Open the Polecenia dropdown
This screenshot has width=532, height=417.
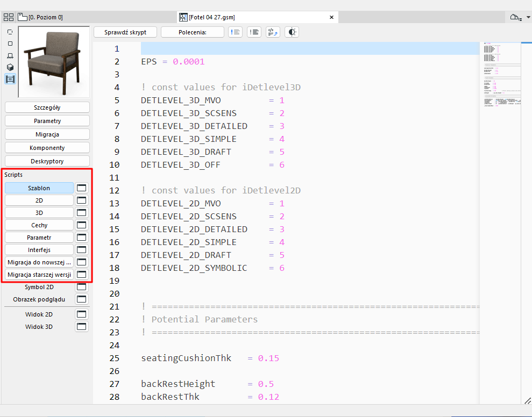click(192, 32)
